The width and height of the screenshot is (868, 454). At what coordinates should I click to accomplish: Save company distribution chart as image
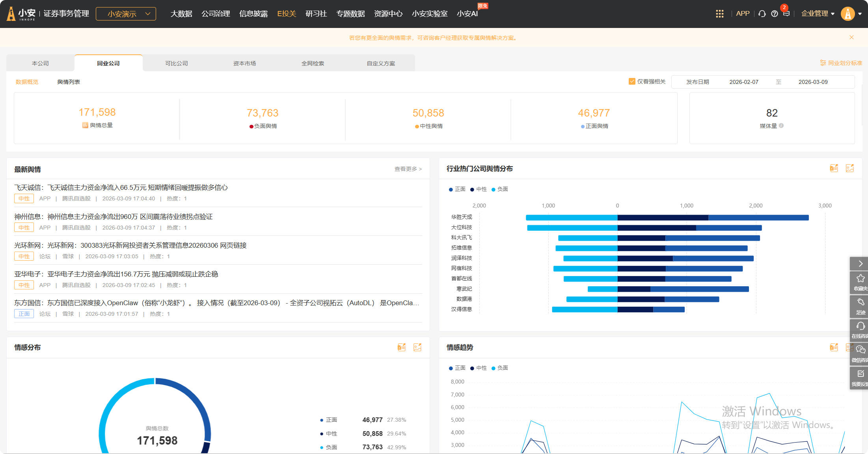[849, 169]
